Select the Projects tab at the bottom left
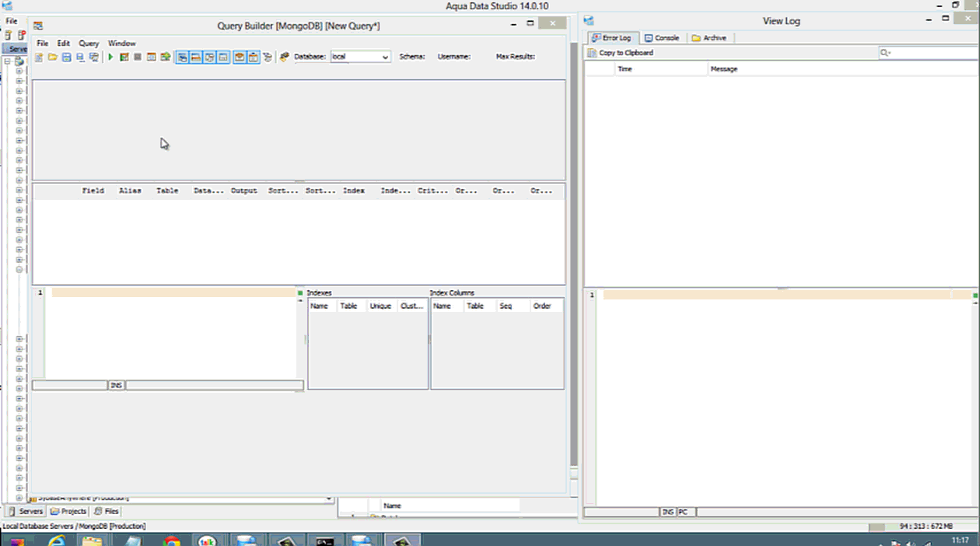 [x=68, y=511]
